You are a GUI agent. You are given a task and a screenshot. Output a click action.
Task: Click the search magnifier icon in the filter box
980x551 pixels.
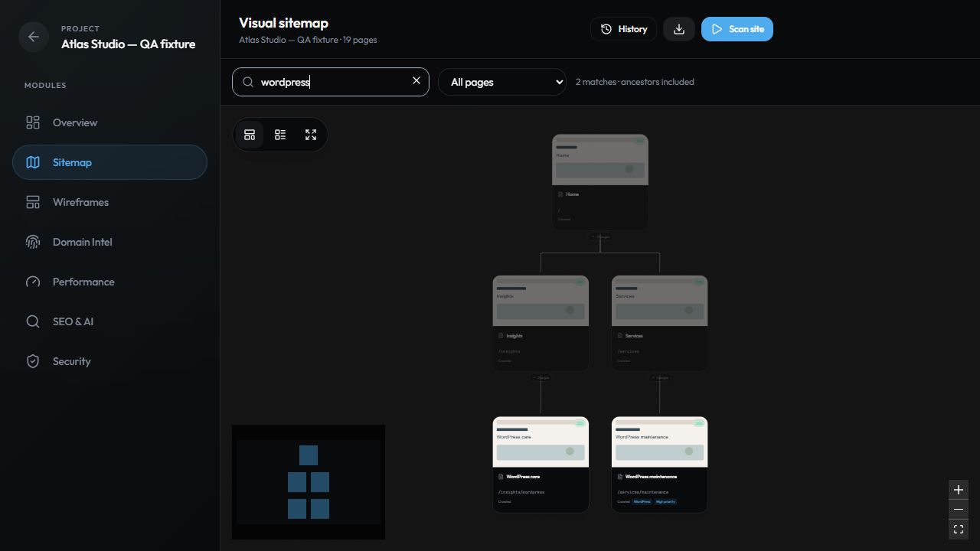point(248,82)
